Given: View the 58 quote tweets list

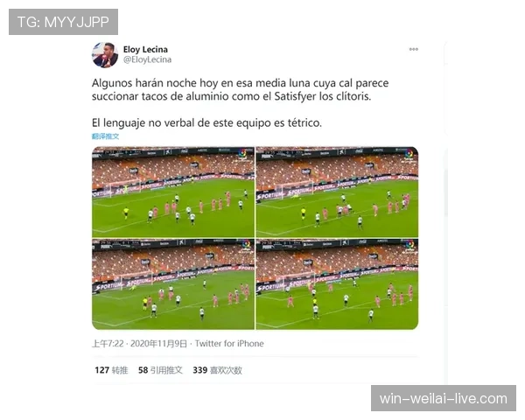Looking at the screenshot, I should click(160, 370).
